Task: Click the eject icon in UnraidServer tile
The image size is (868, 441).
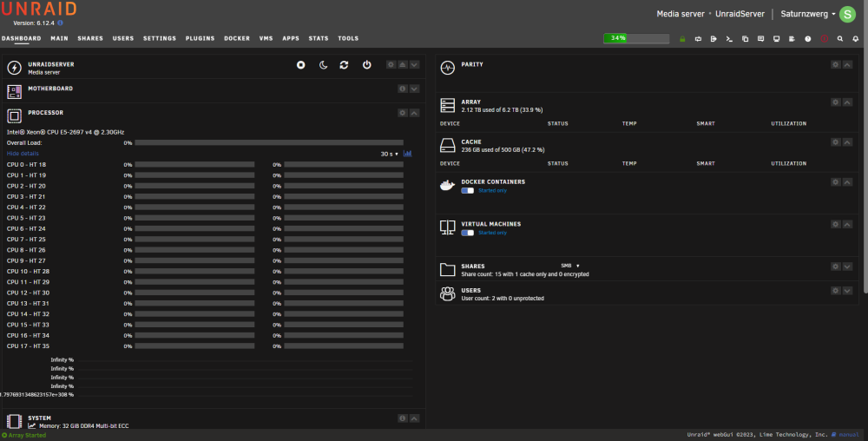Action: 403,65
